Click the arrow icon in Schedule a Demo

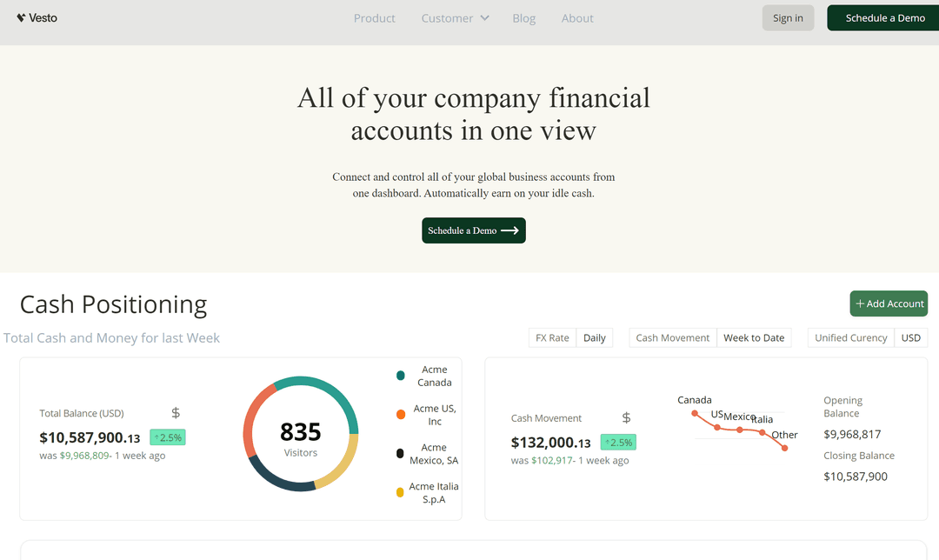point(510,230)
